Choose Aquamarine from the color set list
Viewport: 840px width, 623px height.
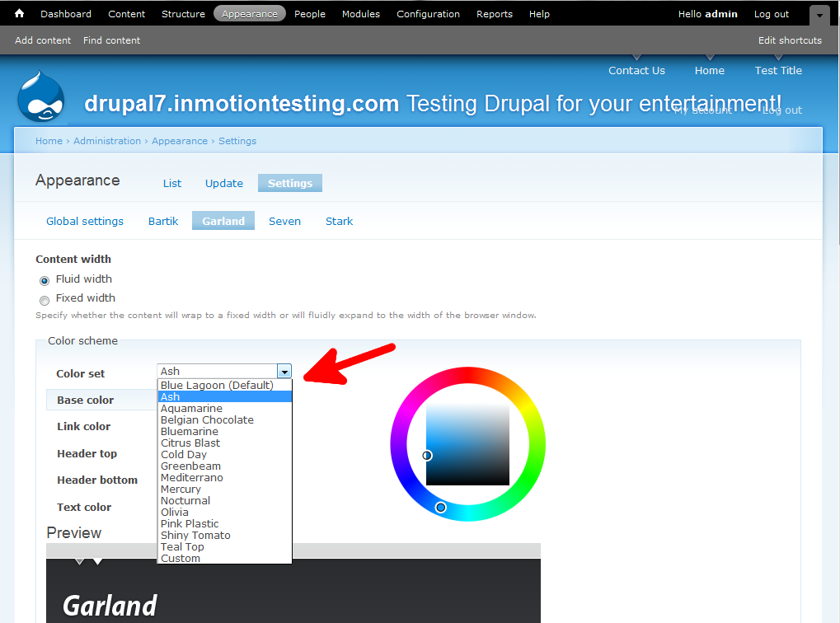point(224,408)
